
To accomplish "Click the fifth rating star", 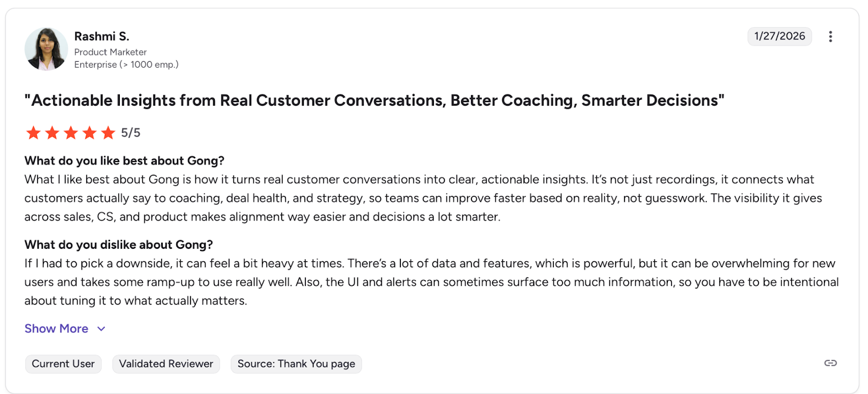I will pyautogui.click(x=108, y=133).
